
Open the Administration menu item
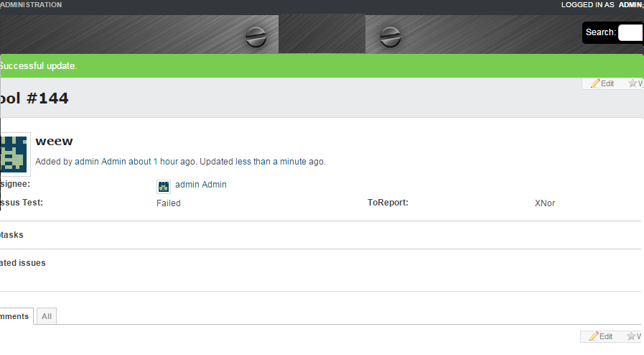pos(31,5)
